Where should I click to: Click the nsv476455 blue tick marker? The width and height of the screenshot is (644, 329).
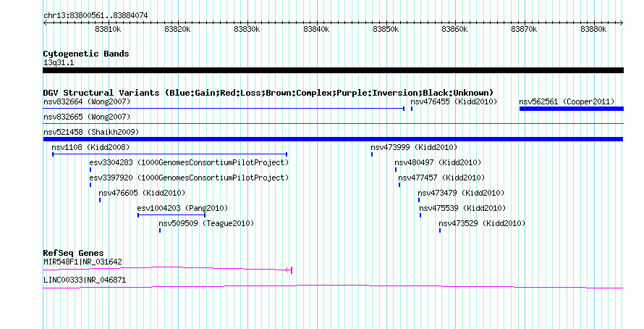point(412,109)
